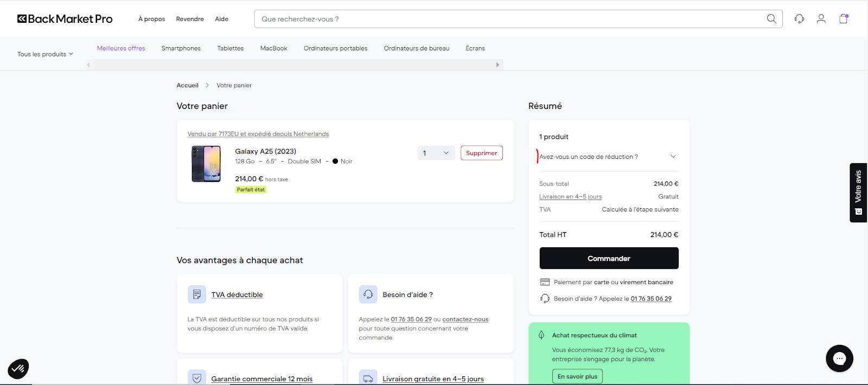
Task: Open the Aide menu item
Action: coord(221,19)
